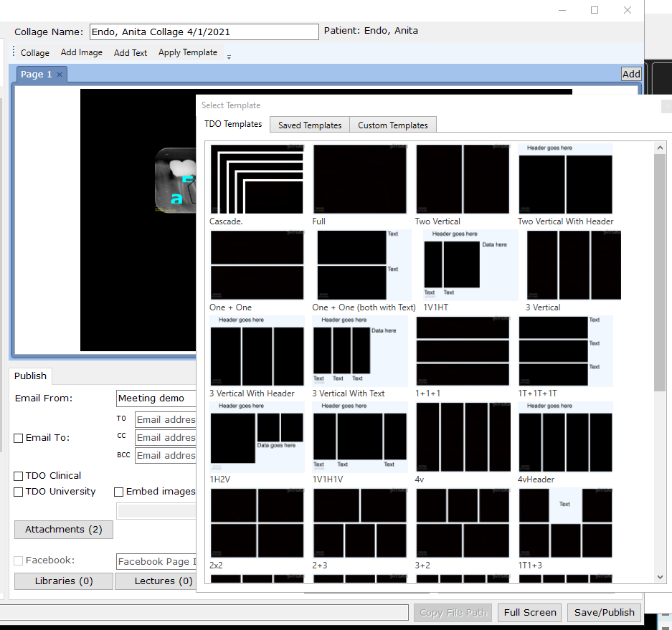Check the TDO Clinical checkbox
The image size is (672, 630).
(x=19, y=476)
